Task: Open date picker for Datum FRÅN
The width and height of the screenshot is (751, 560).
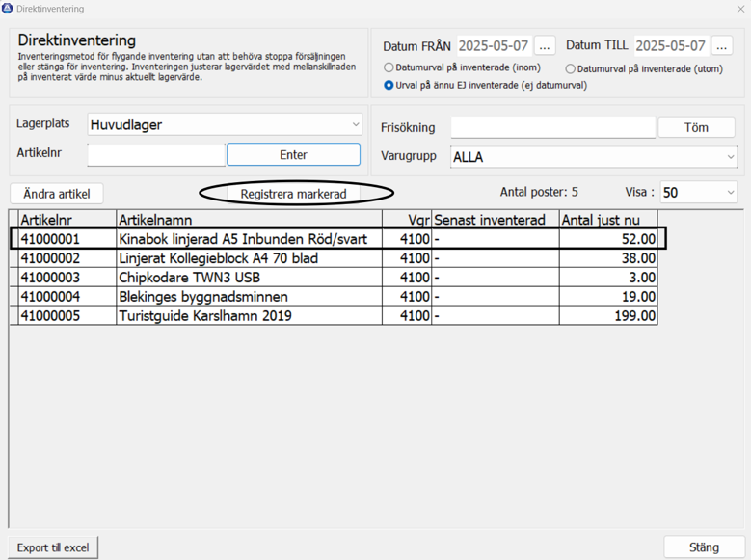Action: tap(545, 46)
